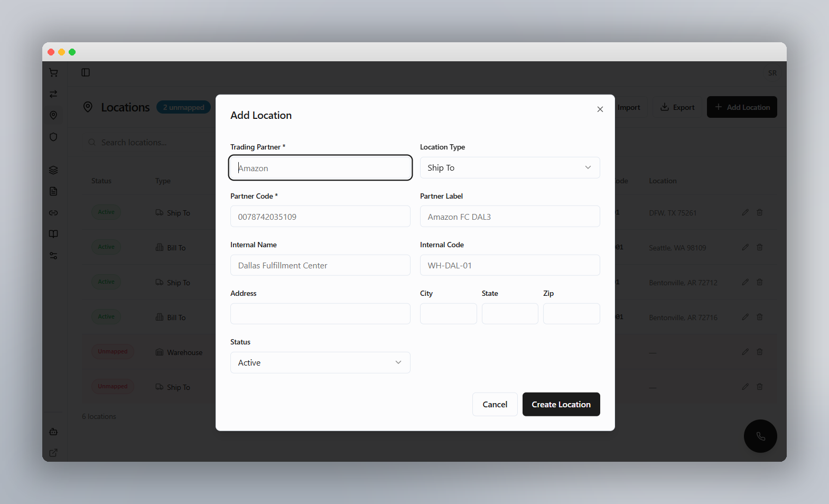Click the phone call floating button
The width and height of the screenshot is (829, 504).
[760, 436]
